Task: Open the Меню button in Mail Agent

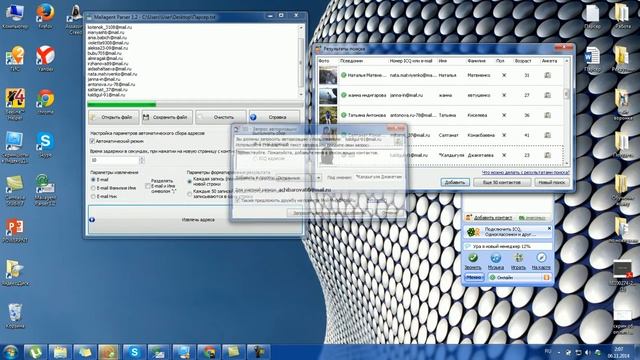Action: (x=474, y=278)
